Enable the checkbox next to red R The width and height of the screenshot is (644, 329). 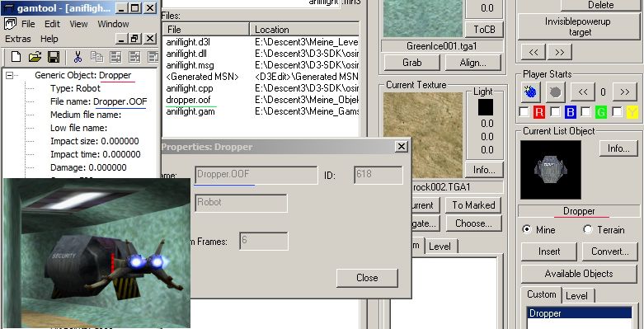tap(524, 111)
